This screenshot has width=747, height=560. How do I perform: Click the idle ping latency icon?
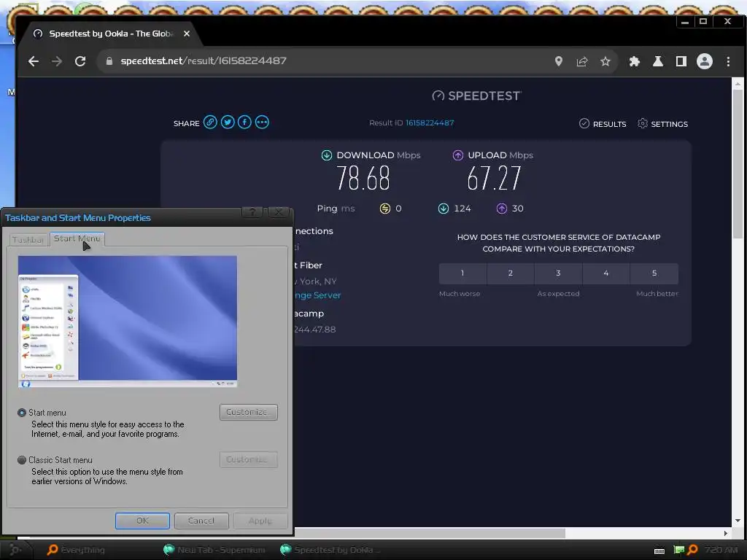click(385, 209)
